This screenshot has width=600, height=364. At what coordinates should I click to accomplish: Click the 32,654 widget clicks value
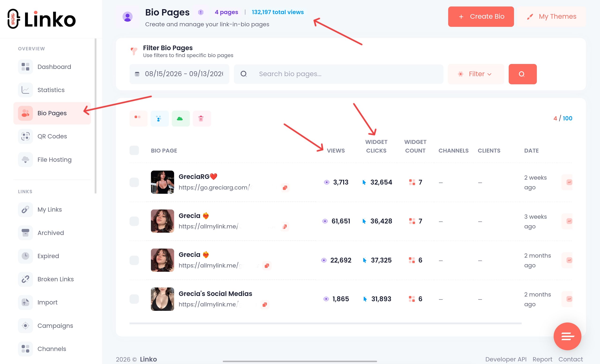tap(381, 182)
